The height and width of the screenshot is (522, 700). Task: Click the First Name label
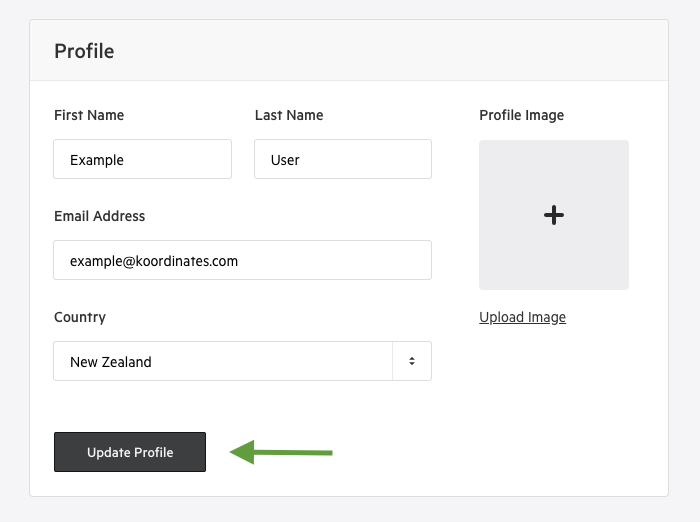coord(89,115)
